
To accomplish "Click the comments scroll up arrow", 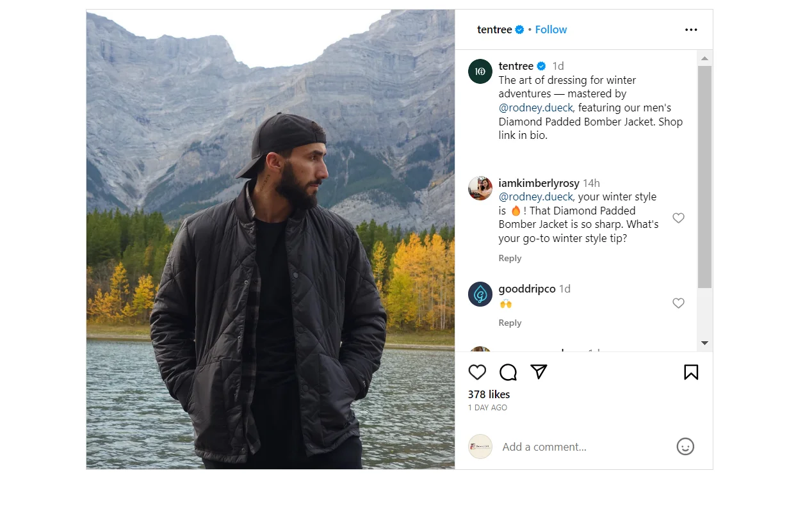I will [x=704, y=58].
